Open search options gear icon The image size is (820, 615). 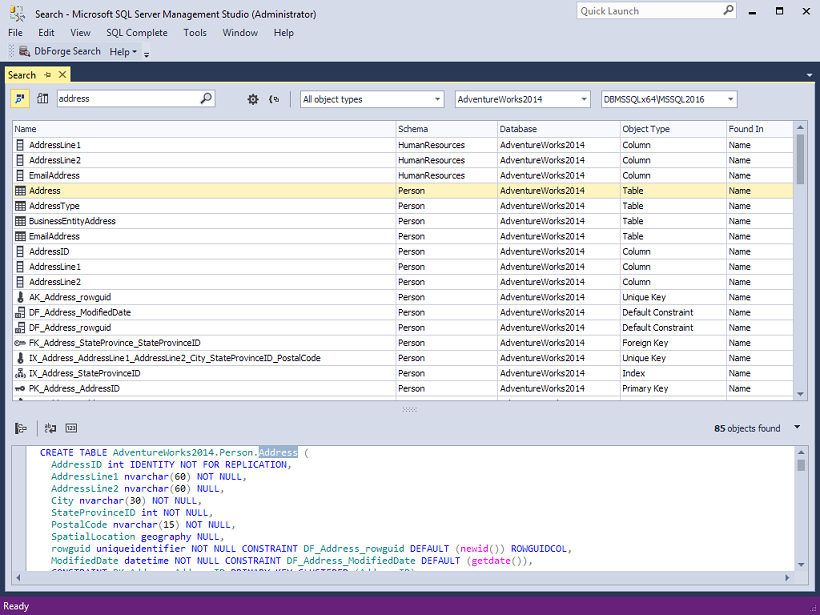(x=253, y=99)
